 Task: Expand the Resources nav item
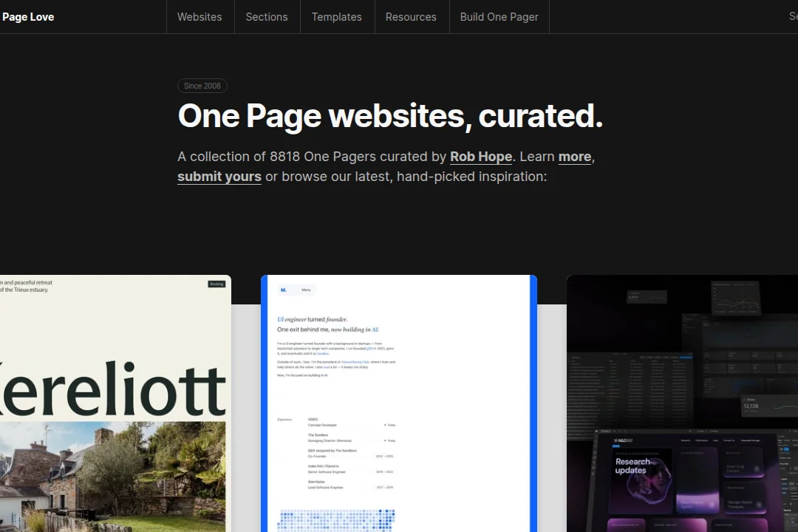(411, 17)
